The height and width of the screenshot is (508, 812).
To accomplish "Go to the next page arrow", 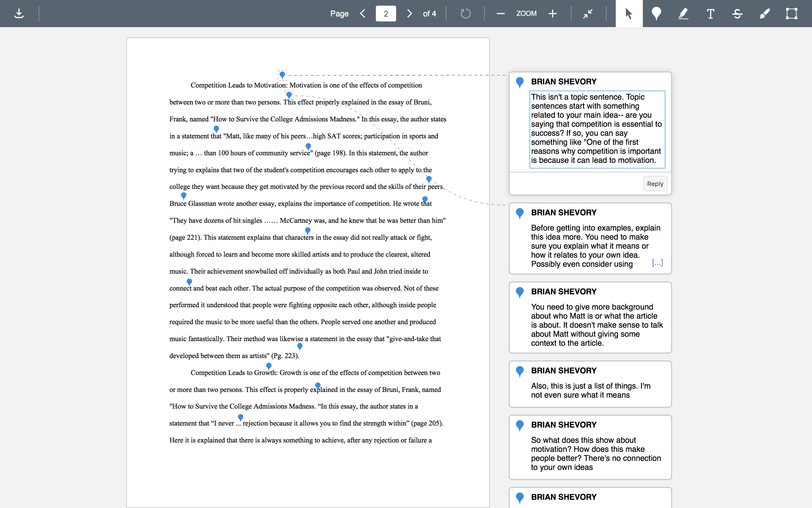I will point(409,14).
